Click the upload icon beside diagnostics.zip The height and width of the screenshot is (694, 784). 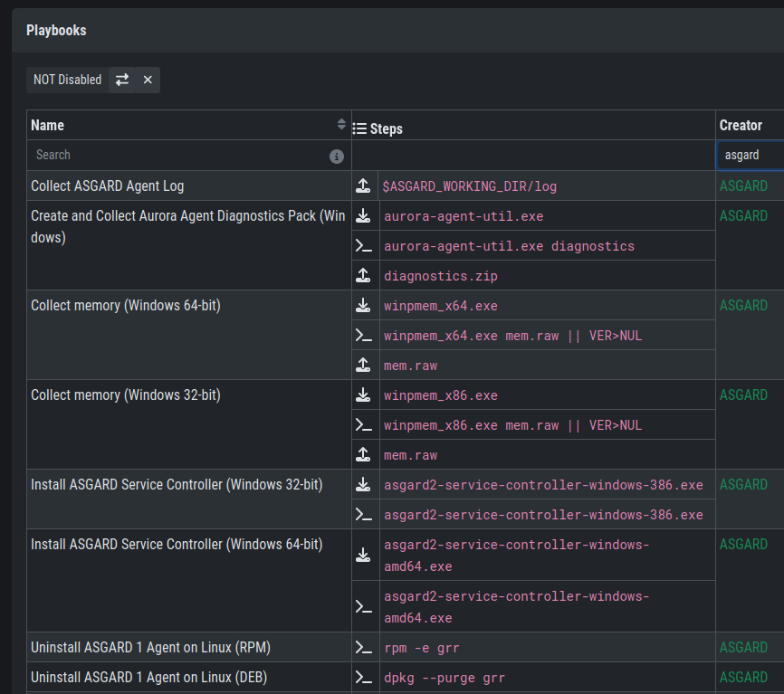363,276
